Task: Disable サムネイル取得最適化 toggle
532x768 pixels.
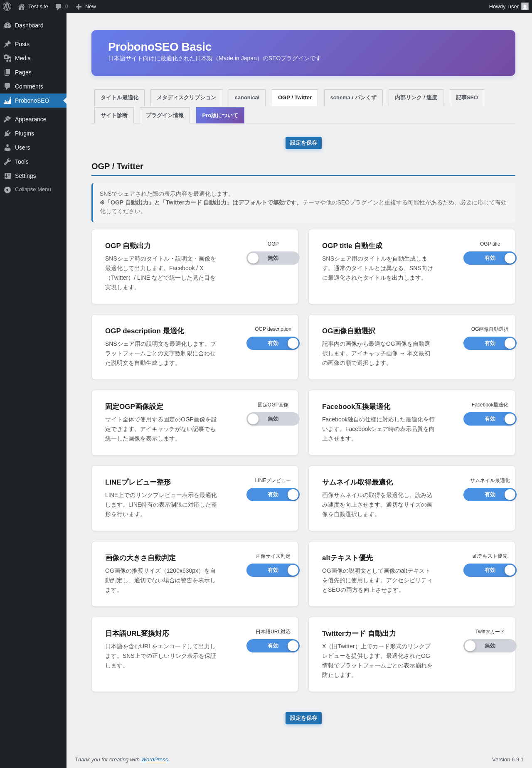Action: [490, 495]
